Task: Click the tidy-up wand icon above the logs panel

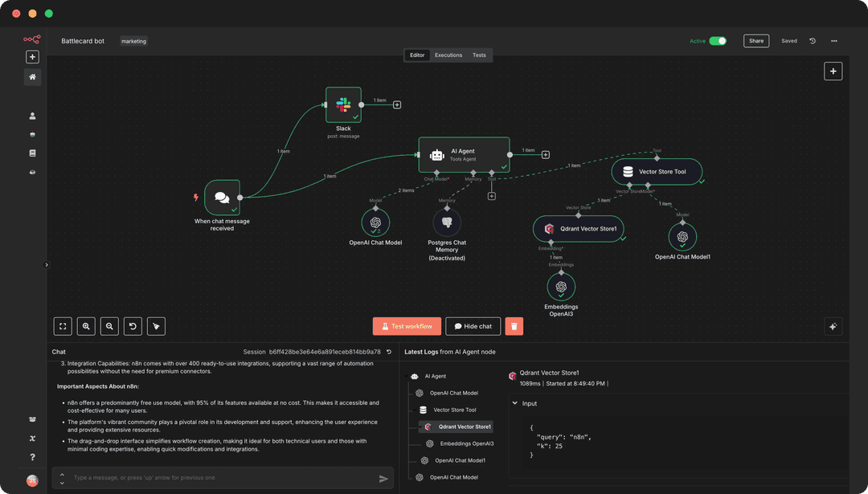Action: 833,326
